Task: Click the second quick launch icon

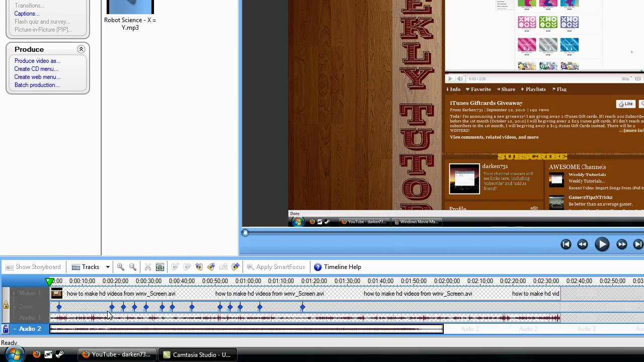Action: 48,354
